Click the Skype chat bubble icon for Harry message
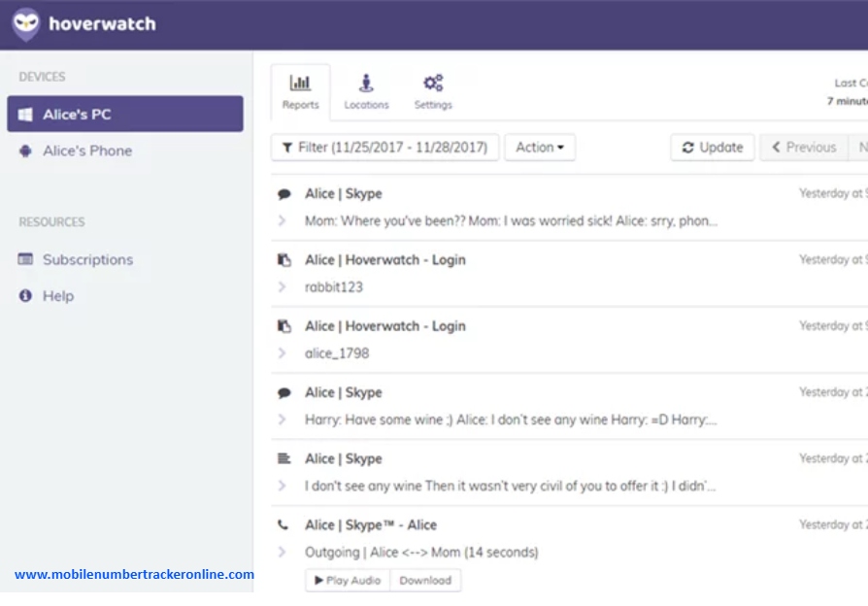The image size is (868, 606). 284,393
